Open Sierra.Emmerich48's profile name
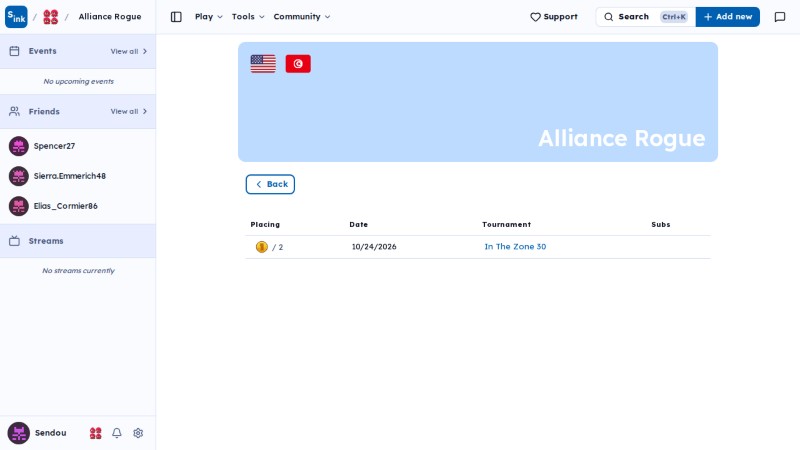 (69, 176)
